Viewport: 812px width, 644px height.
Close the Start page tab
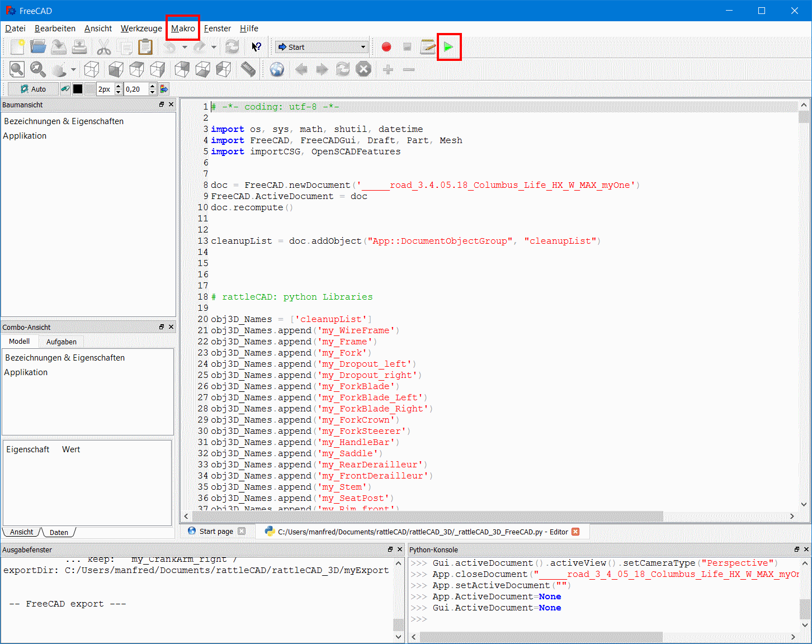(242, 531)
